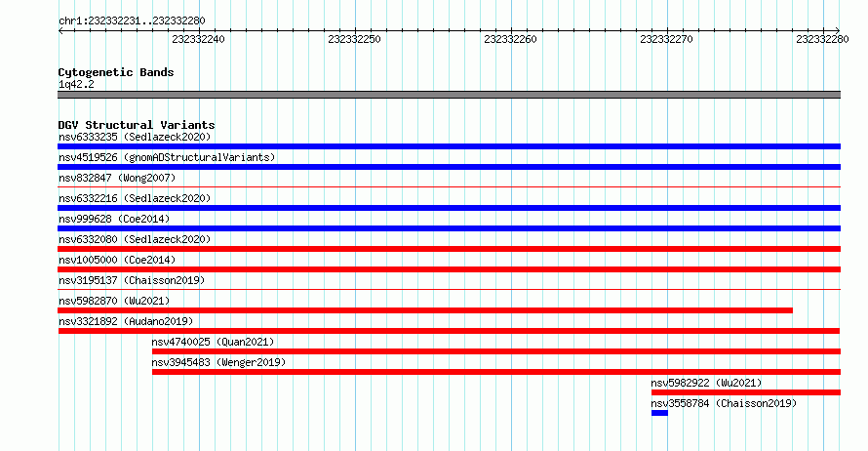Open nsv6332080 (Sedlazeck2020) variant label
Viewport: 868px width, 451px height.
click(135, 239)
